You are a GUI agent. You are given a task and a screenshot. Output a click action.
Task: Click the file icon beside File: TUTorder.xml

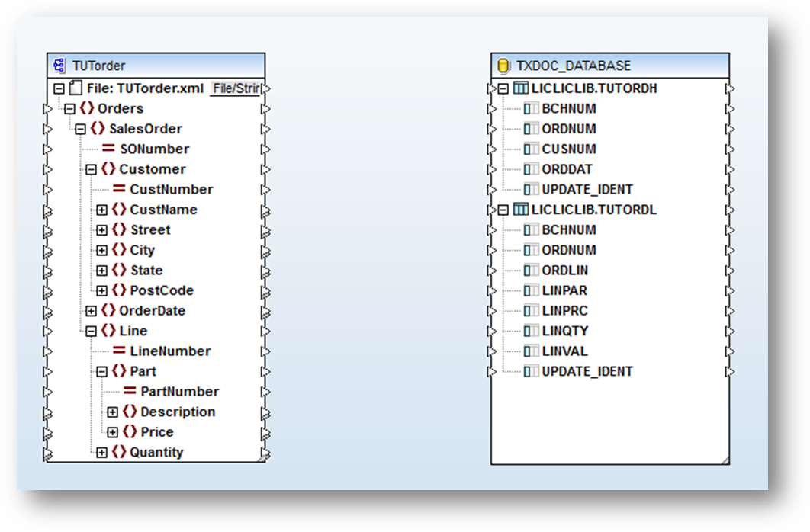[76, 88]
